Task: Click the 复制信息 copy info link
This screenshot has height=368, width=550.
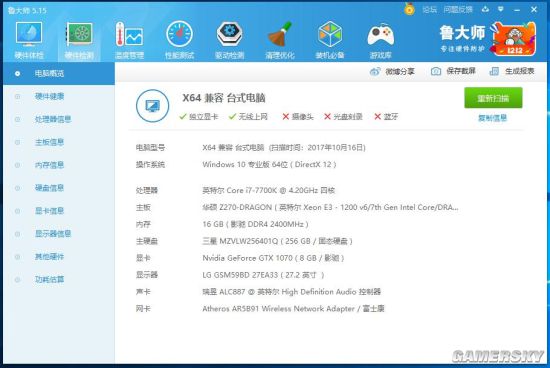Action: click(492, 118)
